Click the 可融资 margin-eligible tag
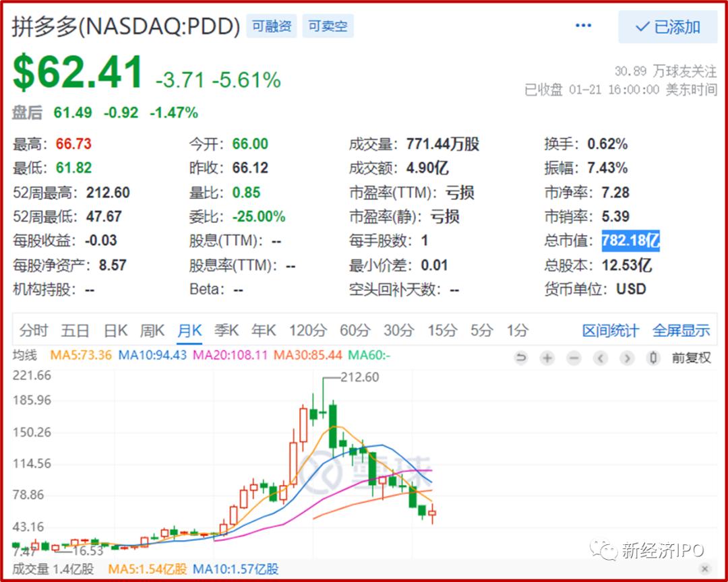 (x=271, y=26)
